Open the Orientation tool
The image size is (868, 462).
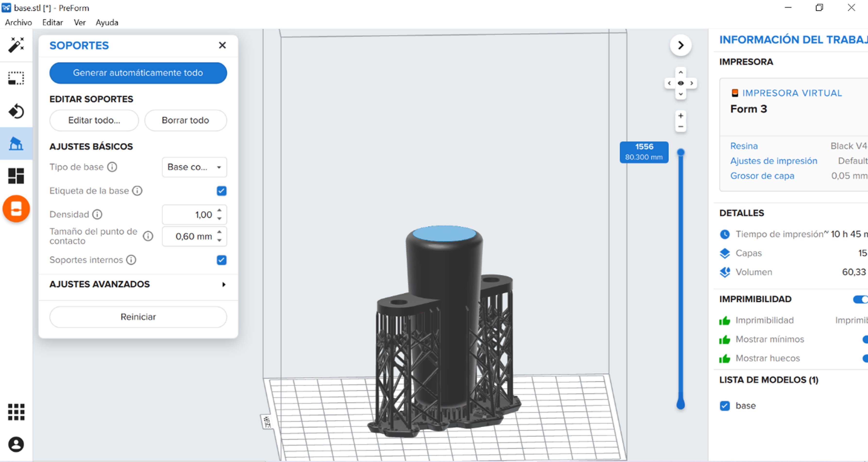click(16, 111)
